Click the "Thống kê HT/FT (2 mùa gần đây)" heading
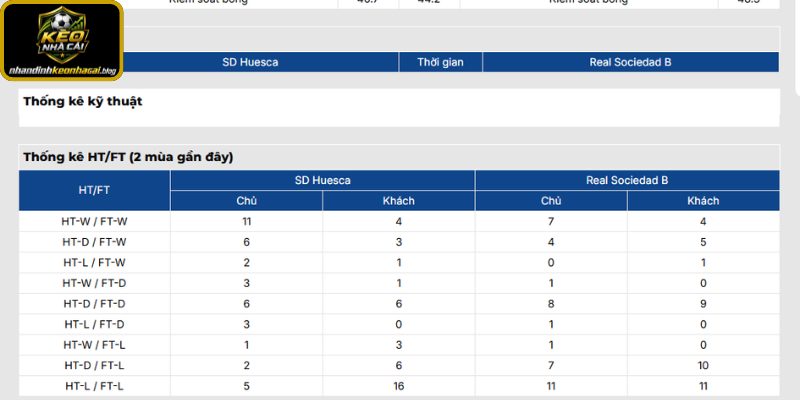Viewport: 800px width, 400px height. pos(128,158)
